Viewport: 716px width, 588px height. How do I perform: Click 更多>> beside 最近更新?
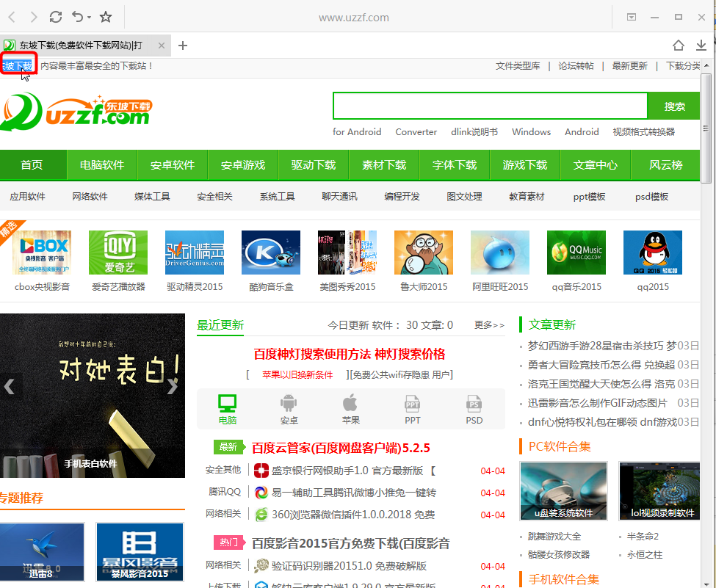click(489, 325)
